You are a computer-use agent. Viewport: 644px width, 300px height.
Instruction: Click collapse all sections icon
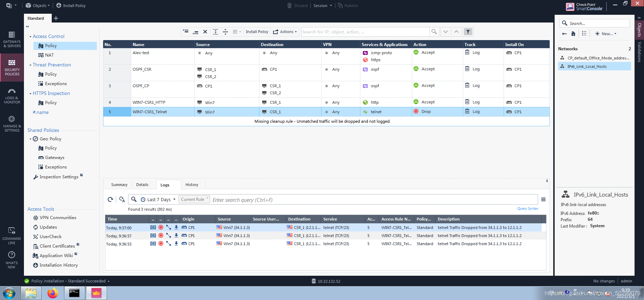point(225,32)
